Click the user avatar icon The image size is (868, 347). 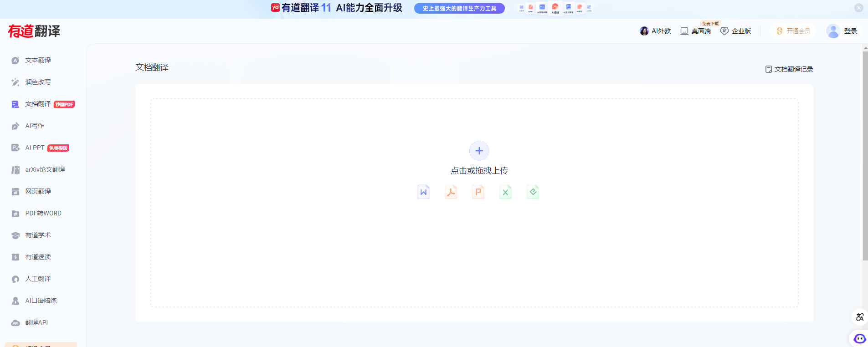833,31
